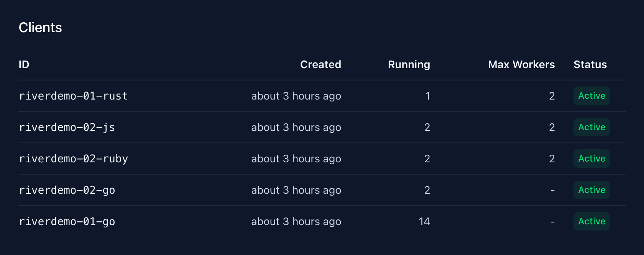
Task: Click running count for riverdemo-02-go
Action: [x=427, y=190]
